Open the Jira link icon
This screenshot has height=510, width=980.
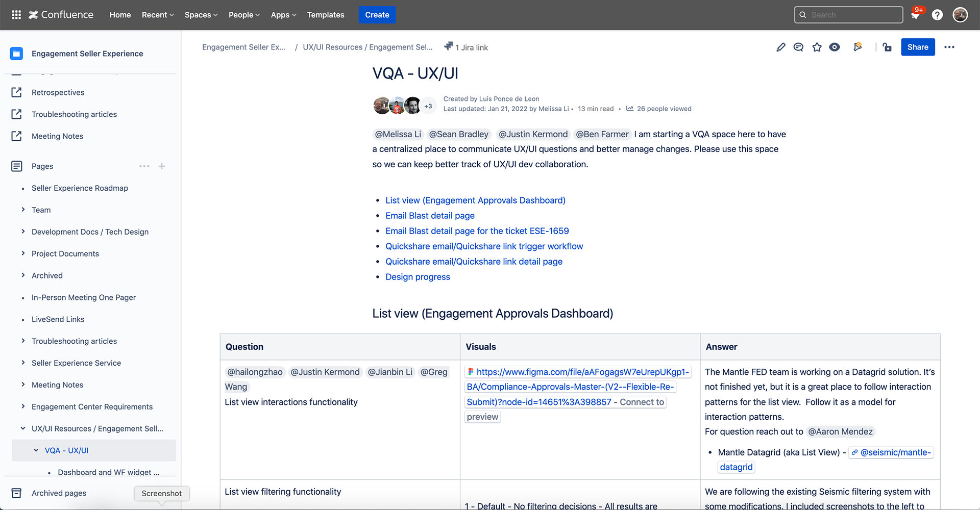pos(448,46)
